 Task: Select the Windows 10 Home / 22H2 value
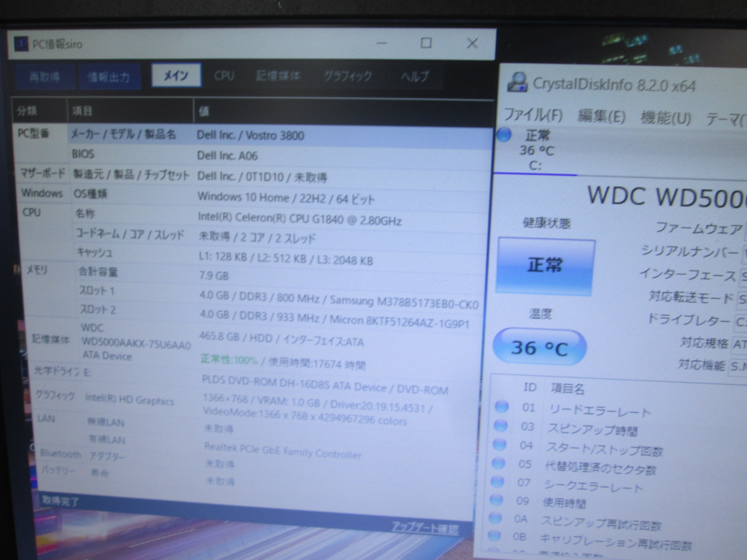tap(286, 198)
